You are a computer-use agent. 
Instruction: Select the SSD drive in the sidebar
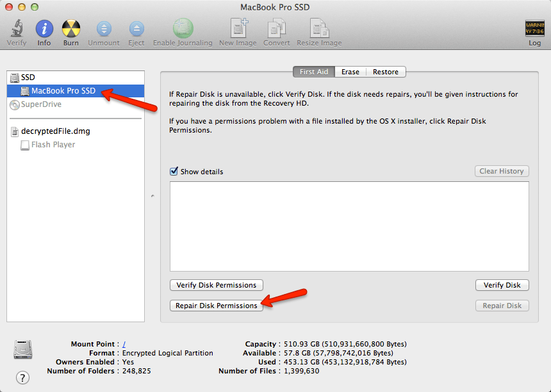tap(76, 78)
